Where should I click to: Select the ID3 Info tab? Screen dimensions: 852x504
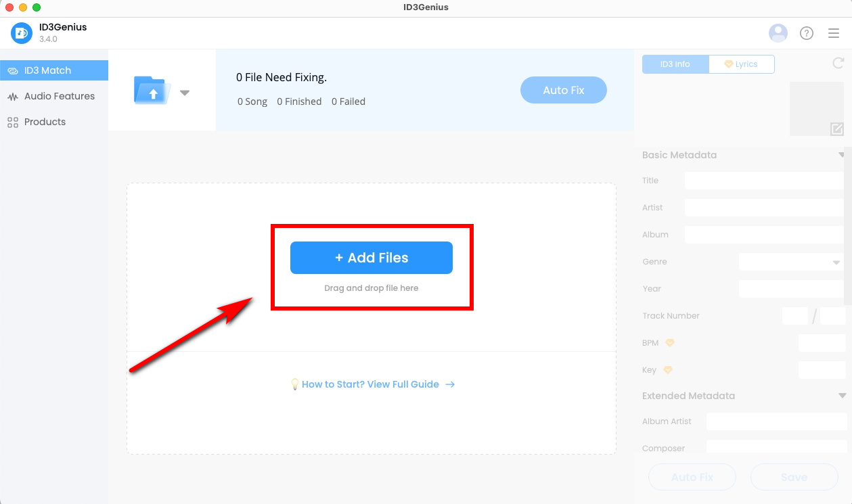(x=675, y=64)
